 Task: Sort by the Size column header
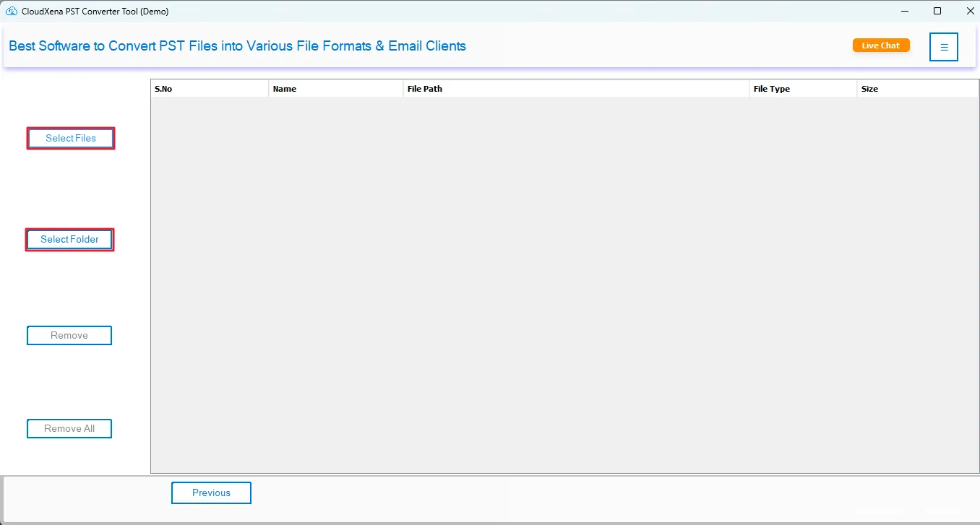point(916,89)
